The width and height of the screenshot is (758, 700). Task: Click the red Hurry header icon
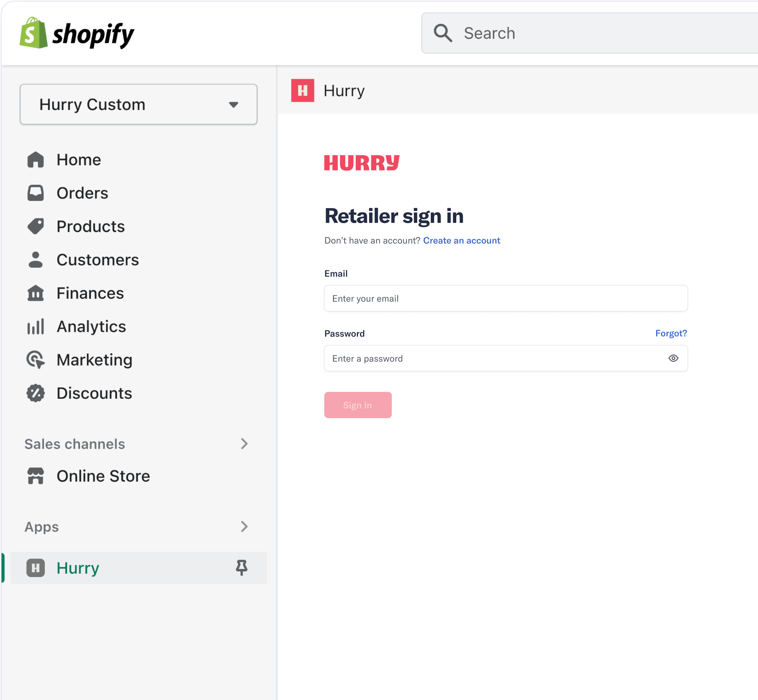click(303, 90)
